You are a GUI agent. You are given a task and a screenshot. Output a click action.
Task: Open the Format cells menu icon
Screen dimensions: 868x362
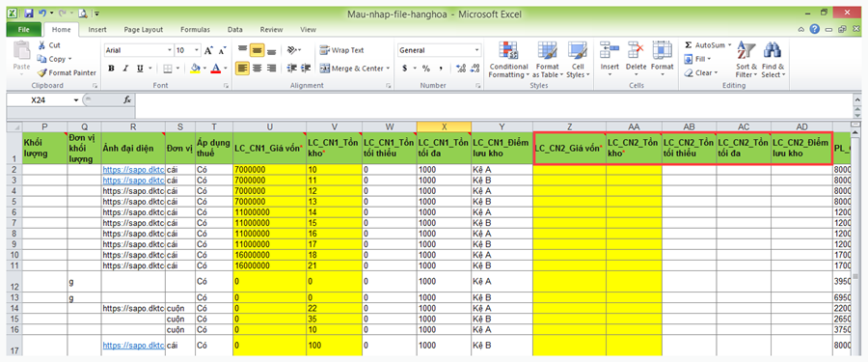pyautogui.click(x=662, y=50)
